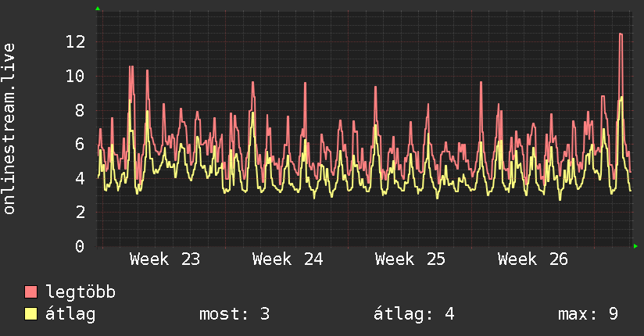Click the 10 y-axis tick label
The width and height of the screenshot is (644, 336).
pos(76,76)
